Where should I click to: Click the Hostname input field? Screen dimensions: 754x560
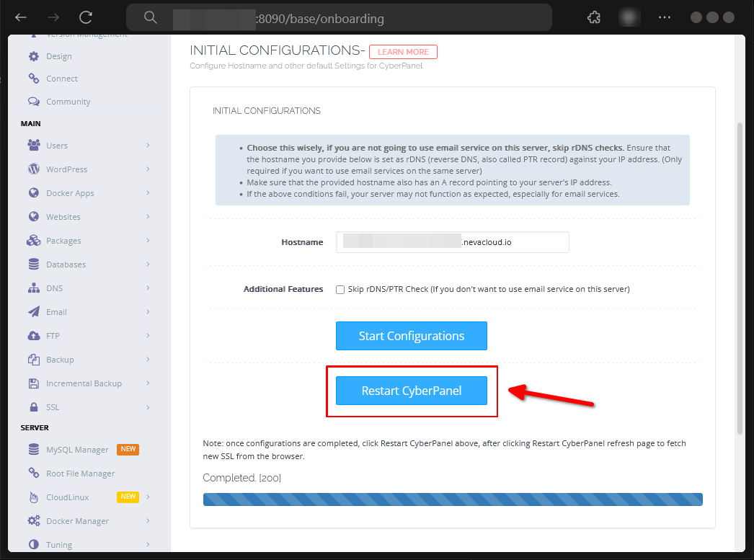click(x=453, y=241)
